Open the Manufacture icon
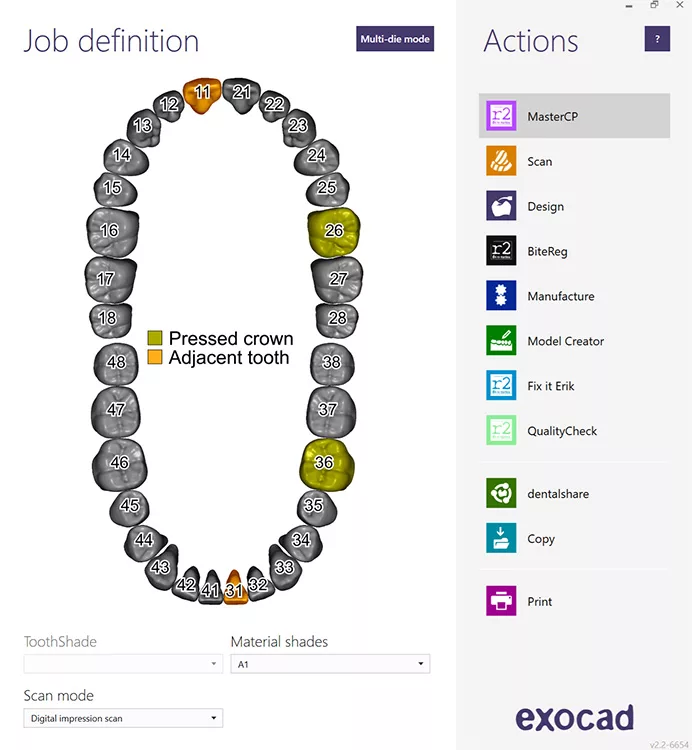692x750 pixels. coord(501,296)
